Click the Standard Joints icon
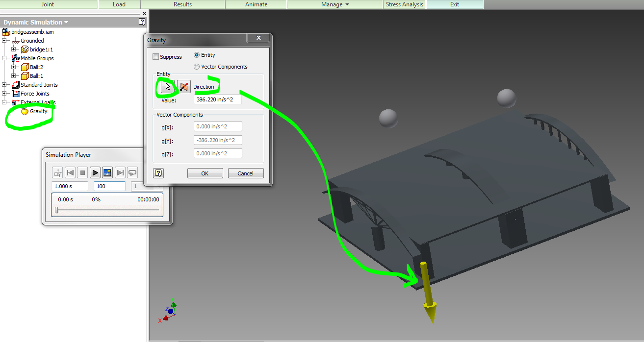644x342 pixels. coord(15,85)
